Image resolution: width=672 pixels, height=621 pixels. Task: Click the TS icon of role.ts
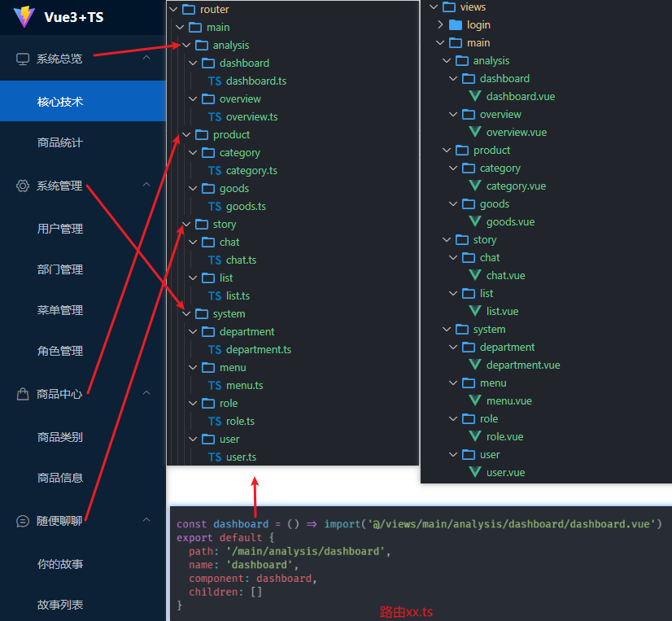[215, 422]
